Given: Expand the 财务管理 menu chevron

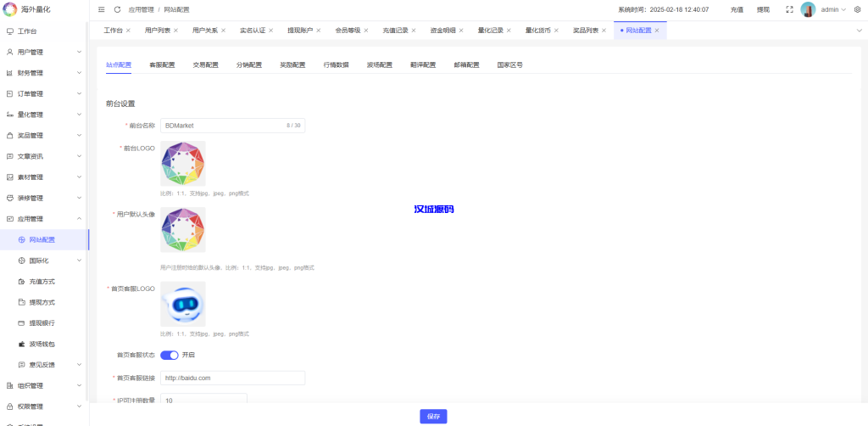Looking at the screenshot, I should [x=79, y=73].
